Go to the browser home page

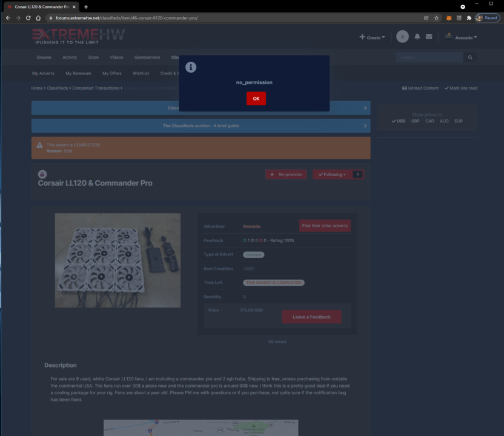(38, 18)
